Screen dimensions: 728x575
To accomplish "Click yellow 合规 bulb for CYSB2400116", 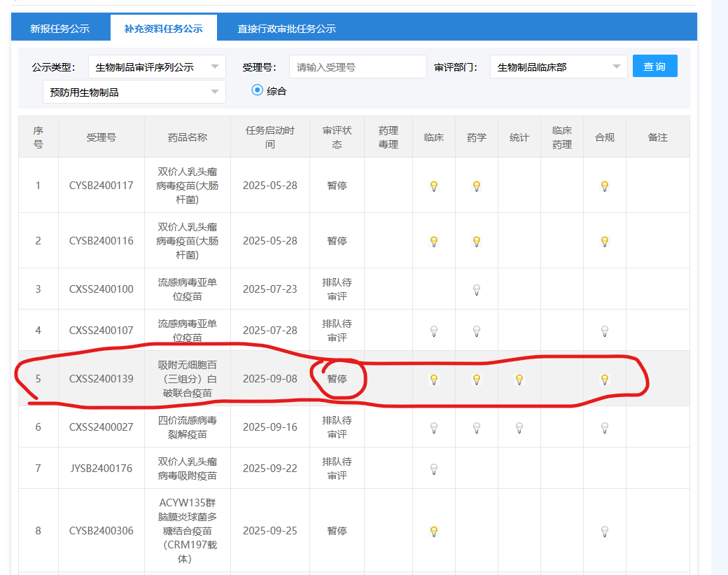I will (x=605, y=242).
